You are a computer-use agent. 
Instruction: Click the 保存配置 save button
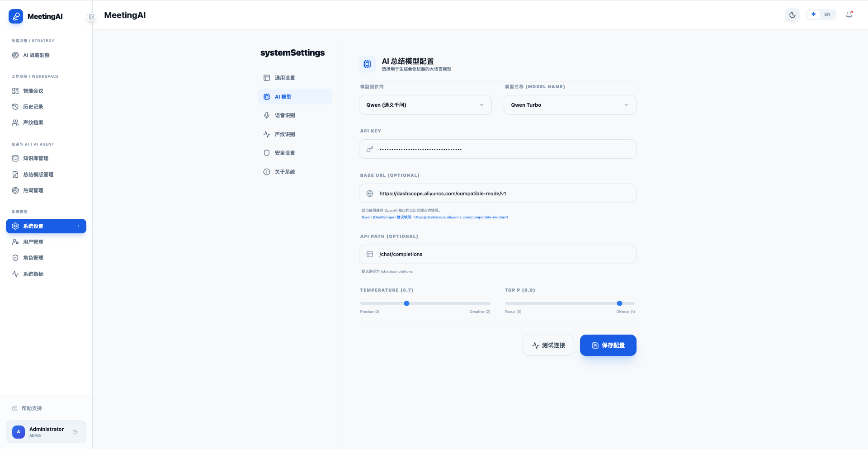click(608, 345)
